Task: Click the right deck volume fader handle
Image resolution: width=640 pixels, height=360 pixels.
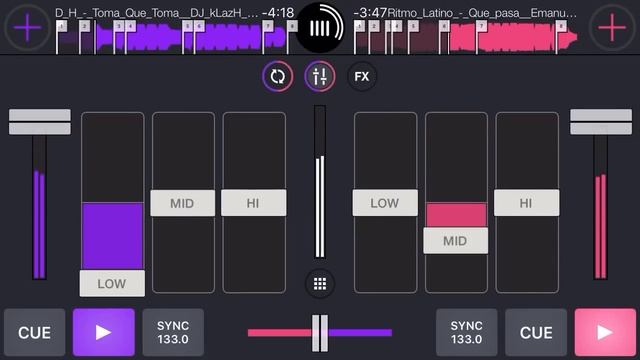Action: click(x=601, y=122)
